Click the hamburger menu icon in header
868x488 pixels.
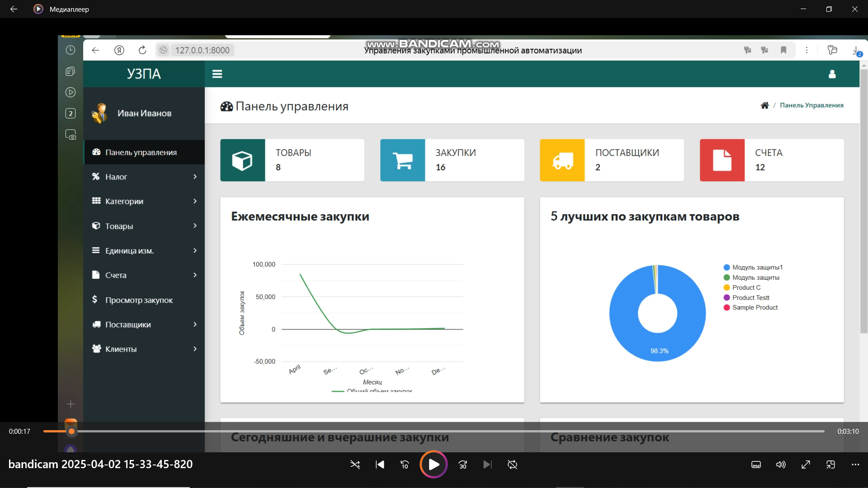pos(217,74)
